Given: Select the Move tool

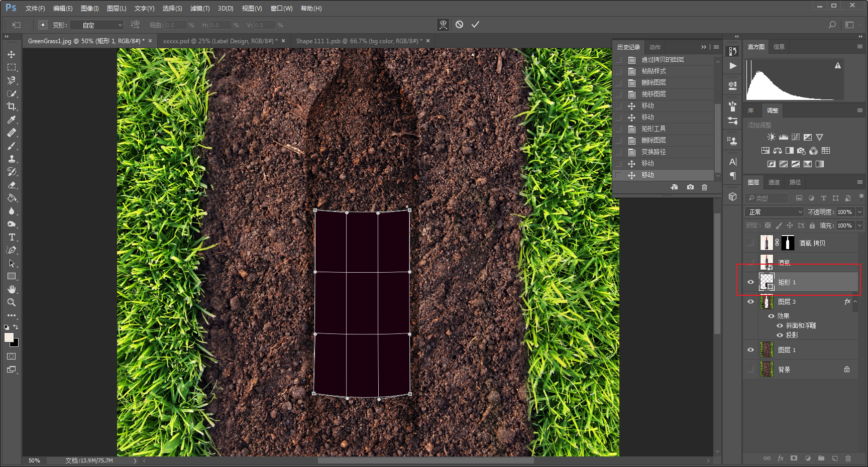Looking at the screenshot, I should 12,54.
